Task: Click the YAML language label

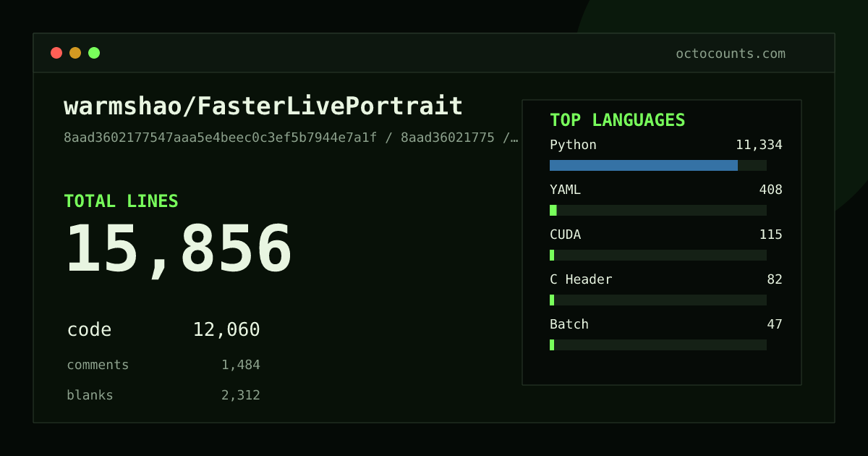Action: 565,190
